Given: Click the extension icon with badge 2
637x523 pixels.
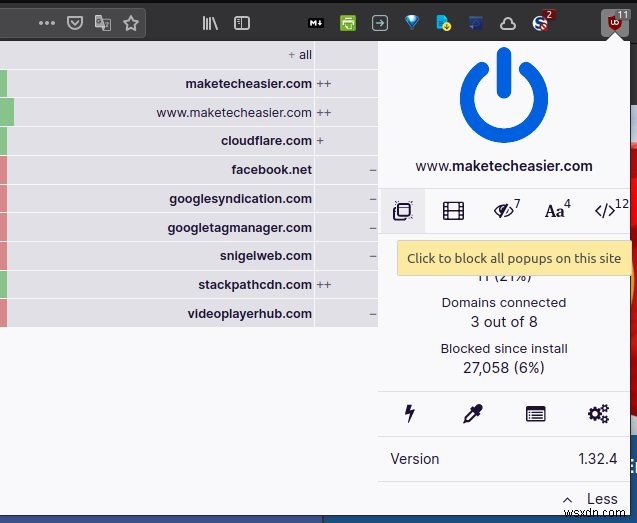Looking at the screenshot, I should click(542, 22).
